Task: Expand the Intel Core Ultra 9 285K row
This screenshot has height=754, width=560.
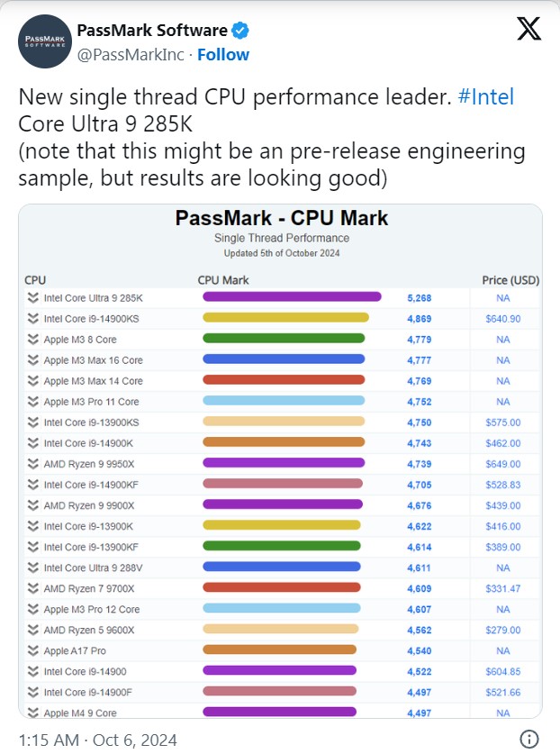Action: (33, 297)
